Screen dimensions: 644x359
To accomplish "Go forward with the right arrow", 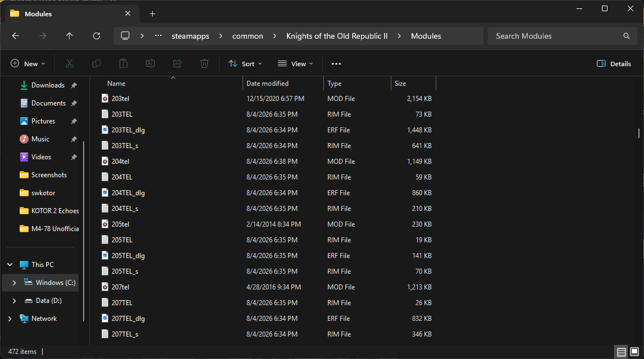I will pyautogui.click(x=43, y=36).
